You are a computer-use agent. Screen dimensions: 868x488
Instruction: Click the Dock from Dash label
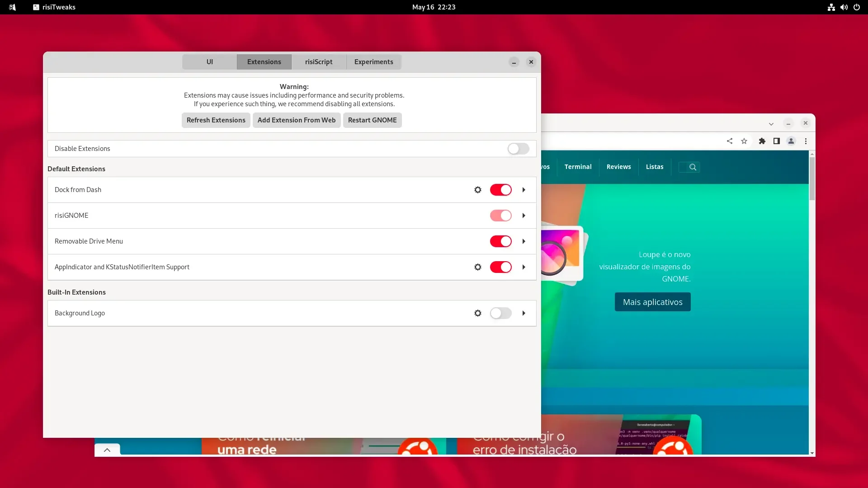coord(78,190)
